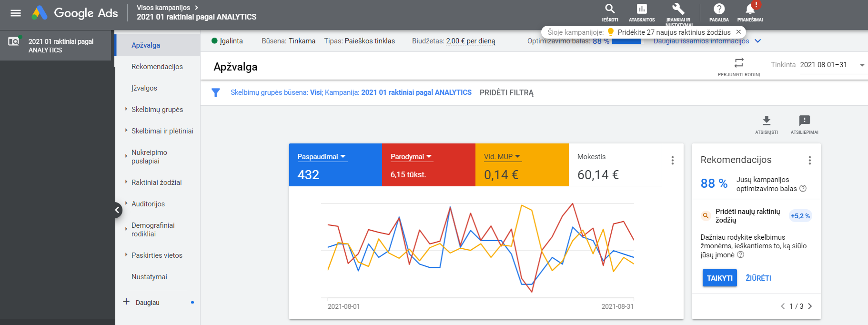Click the filter funnel icon
Viewport: 868px width, 325px height.
216,92
